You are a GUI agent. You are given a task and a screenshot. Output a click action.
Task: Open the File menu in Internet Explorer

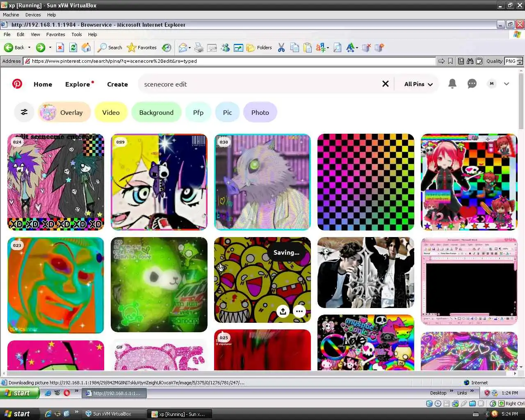tap(7, 34)
